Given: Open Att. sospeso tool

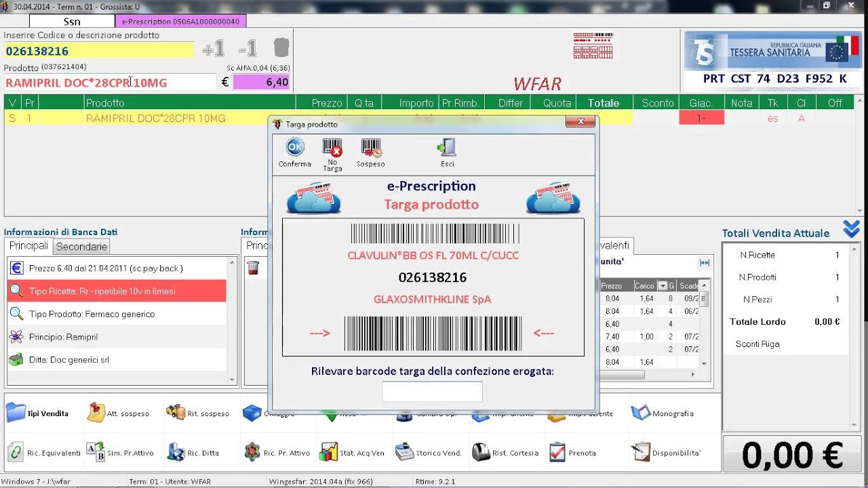Looking at the screenshot, I should 118,413.
